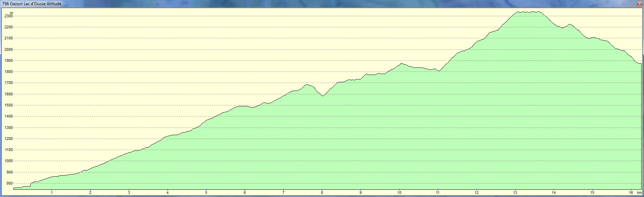Click the 1 km mark on distance axis
Screen dimensions: 644x197
(x=52, y=193)
